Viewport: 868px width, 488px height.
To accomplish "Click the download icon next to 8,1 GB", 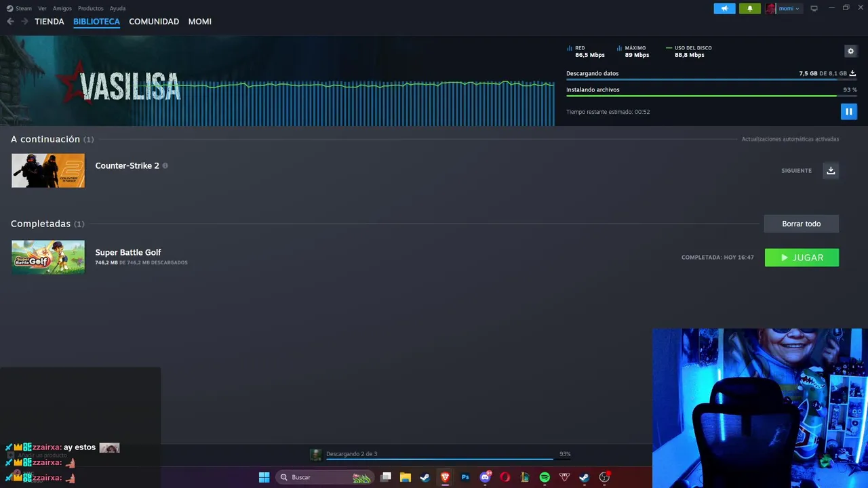I will point(853,73).
